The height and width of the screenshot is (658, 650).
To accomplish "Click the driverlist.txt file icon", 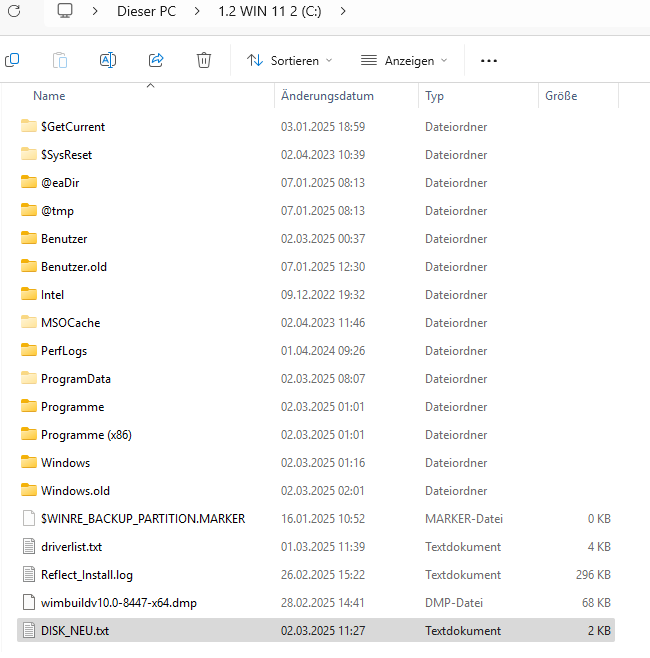I will 29,547.
